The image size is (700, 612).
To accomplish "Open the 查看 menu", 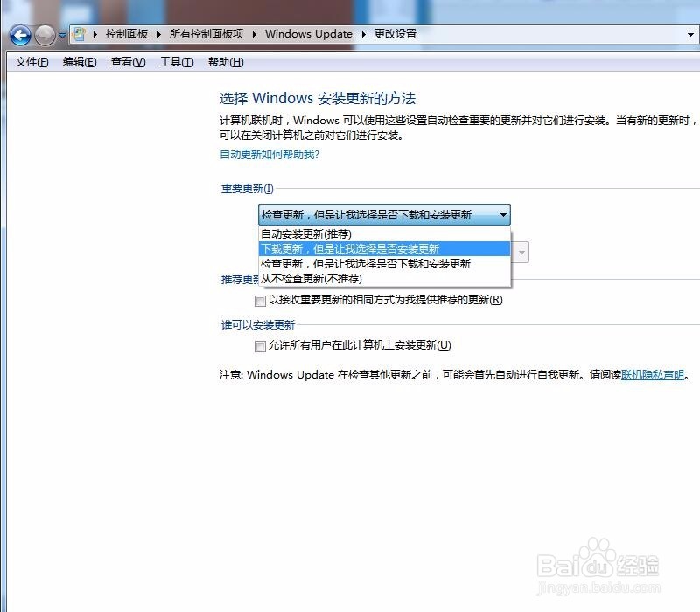I will click(126, 62).
